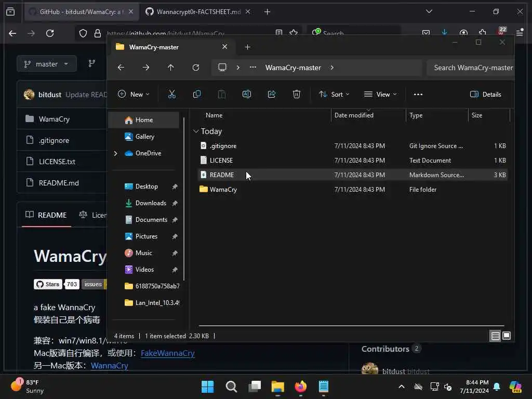532x399 pixels.
Task: Bookmark this page with the star icon
Action: pos(294,33)
